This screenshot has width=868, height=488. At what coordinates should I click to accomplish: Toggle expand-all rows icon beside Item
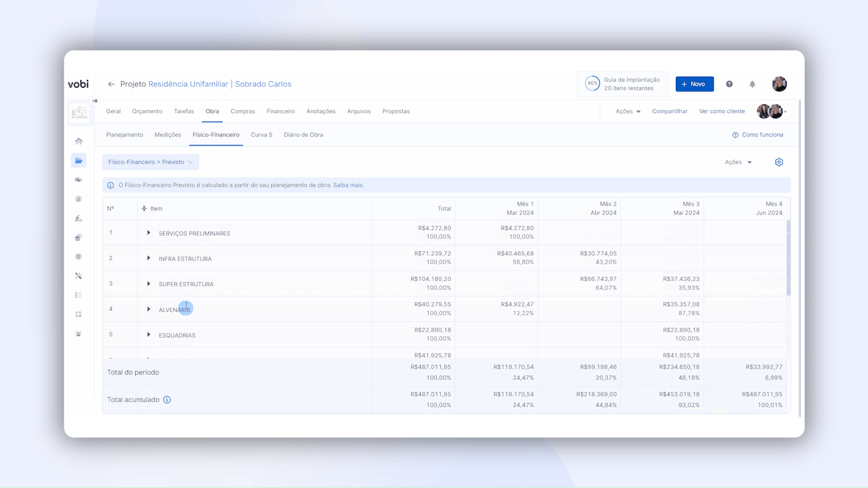[144, 208]
